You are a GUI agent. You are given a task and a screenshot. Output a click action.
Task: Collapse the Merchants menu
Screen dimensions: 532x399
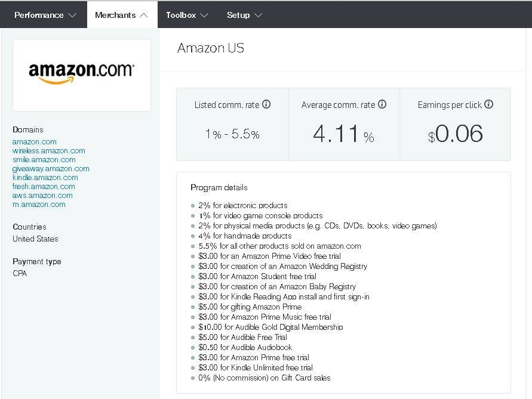[122, 15]
